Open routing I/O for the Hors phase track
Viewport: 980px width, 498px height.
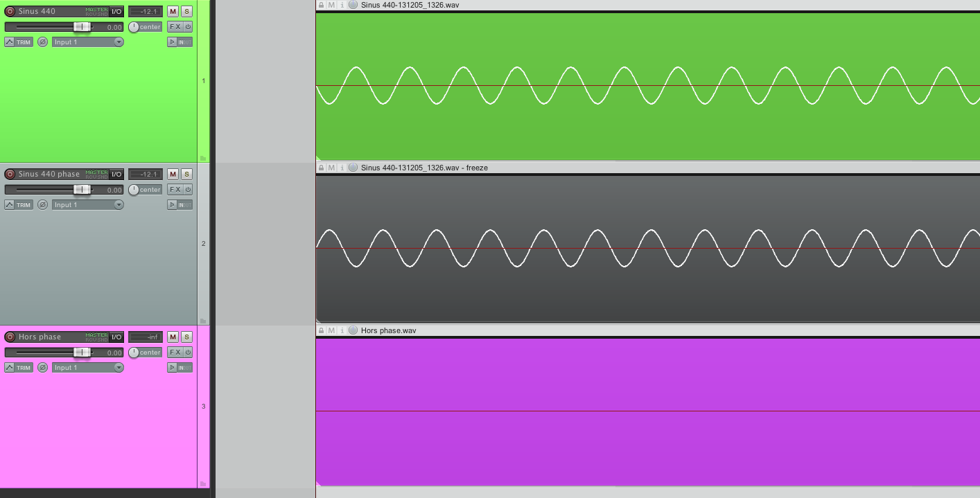point(116,337)
